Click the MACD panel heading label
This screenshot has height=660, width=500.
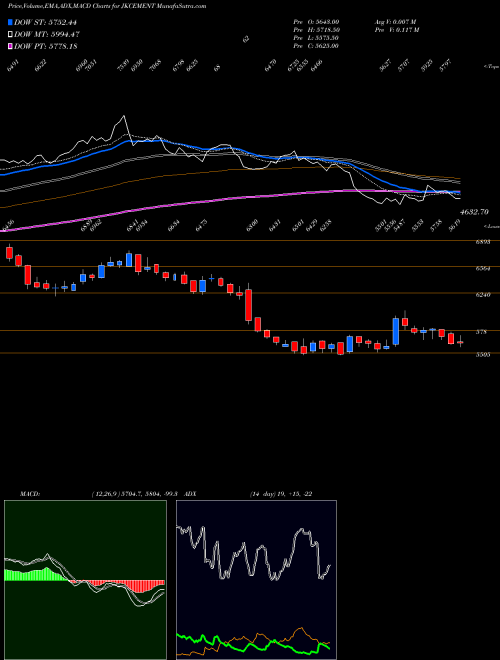(30, 493)
